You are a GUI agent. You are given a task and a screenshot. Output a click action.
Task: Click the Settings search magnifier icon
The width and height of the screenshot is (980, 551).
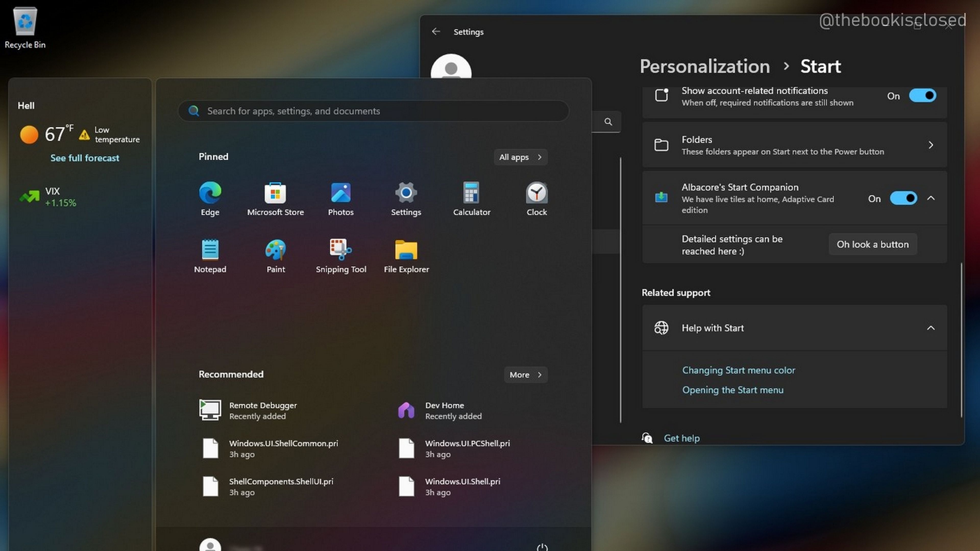608,122
